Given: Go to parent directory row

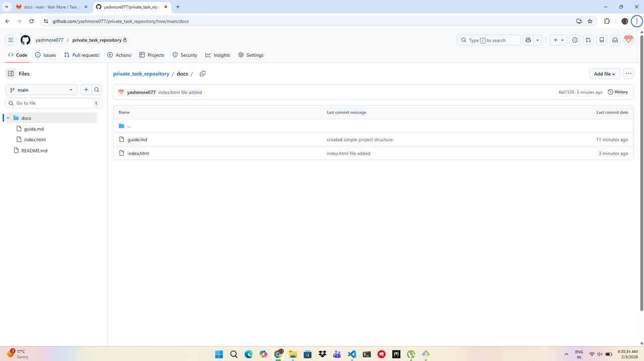Looking at the screenshot, I should coord(373,126).
